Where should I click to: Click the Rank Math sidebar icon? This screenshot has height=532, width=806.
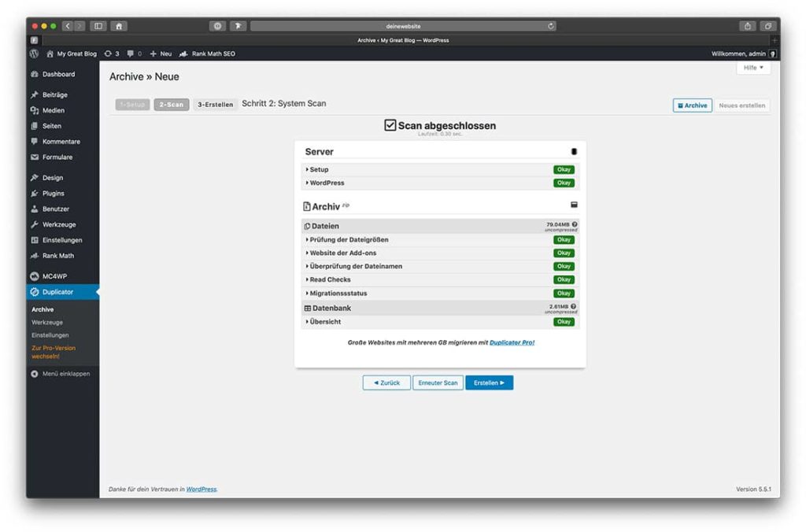35,256
